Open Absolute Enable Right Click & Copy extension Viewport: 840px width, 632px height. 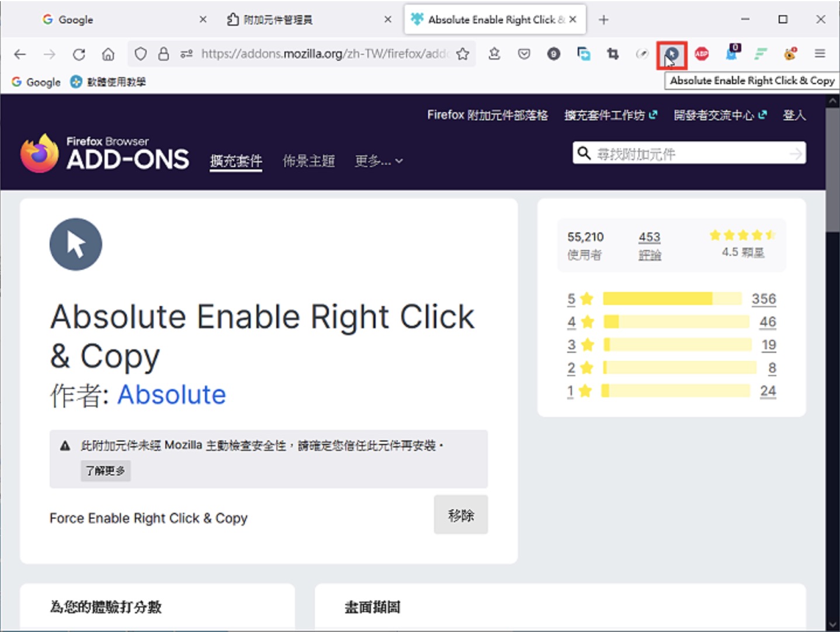click(672, 55)
